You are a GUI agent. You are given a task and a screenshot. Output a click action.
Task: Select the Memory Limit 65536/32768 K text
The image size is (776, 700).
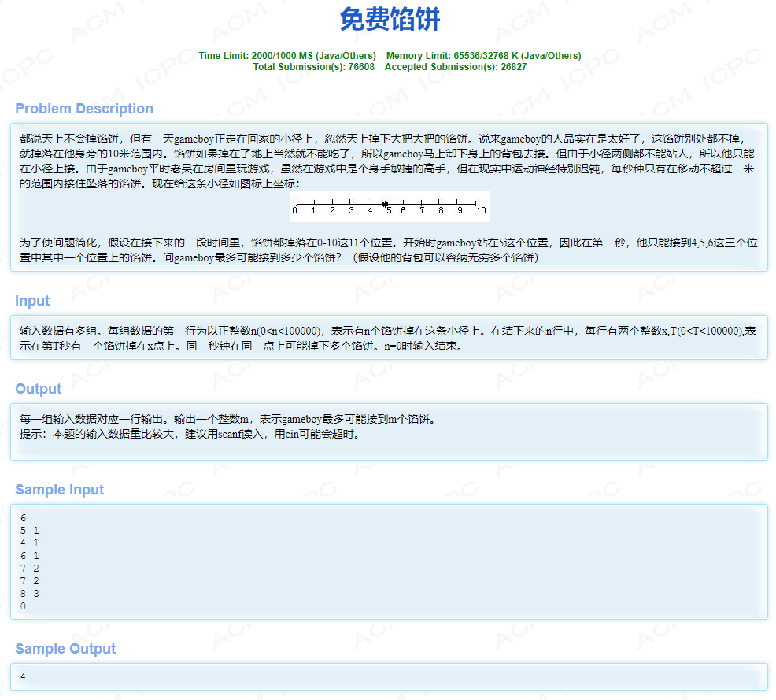(483, 55)
